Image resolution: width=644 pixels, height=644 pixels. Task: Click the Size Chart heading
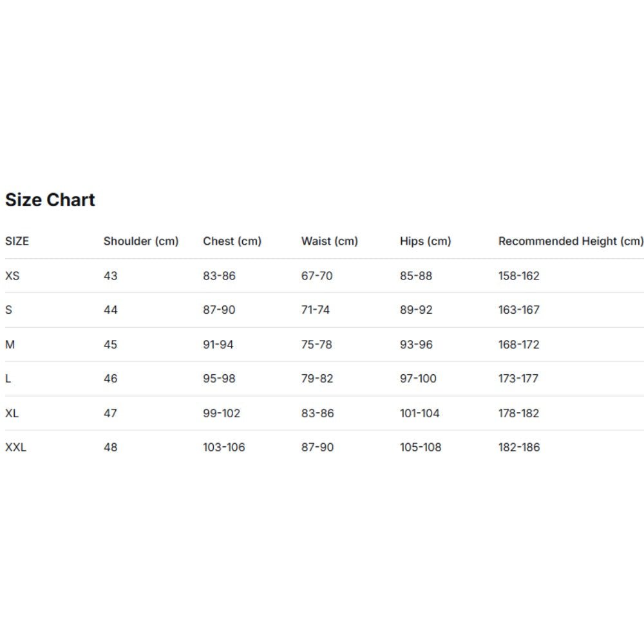(50, 200)
